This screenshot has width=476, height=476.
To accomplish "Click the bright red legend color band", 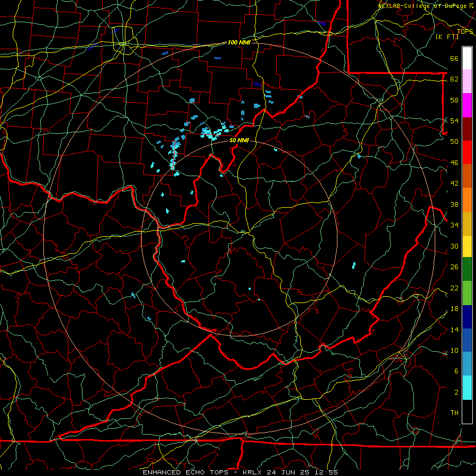I will point(467,152).
